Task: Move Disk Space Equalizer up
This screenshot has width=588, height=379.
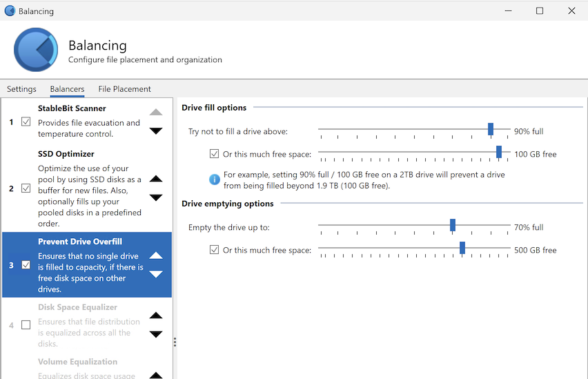Action: tap(156, 315)
